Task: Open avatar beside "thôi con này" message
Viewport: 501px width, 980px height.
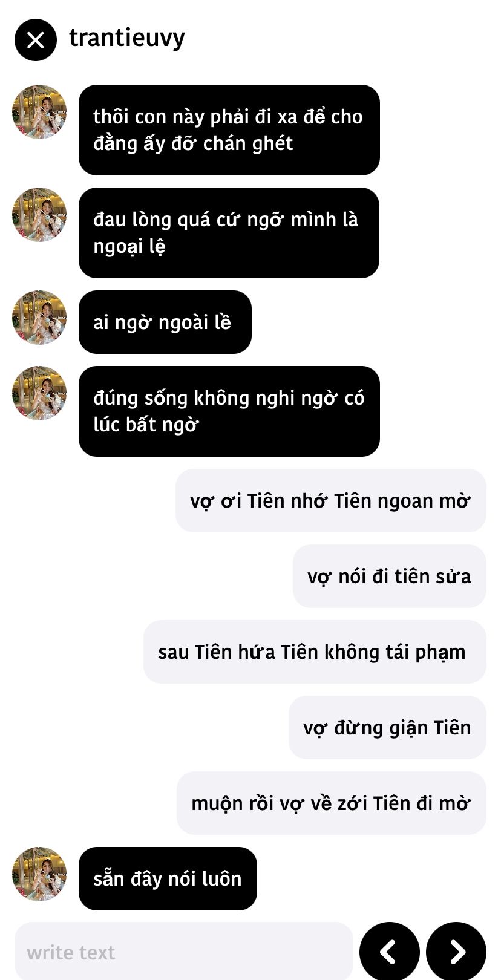Action: tap(39, 112)
